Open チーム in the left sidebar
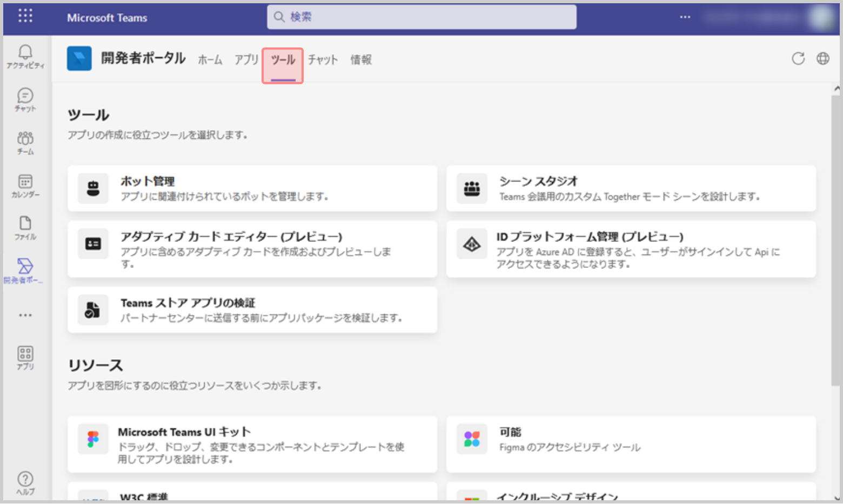 [x=25, y=143]
